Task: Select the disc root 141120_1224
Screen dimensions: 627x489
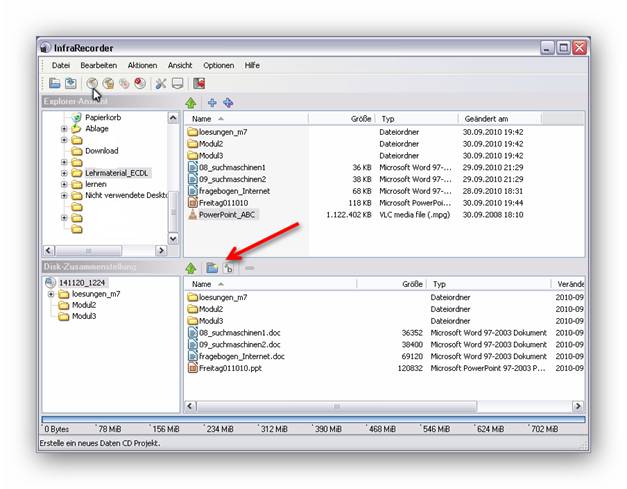Action: (x=82, y=283)
